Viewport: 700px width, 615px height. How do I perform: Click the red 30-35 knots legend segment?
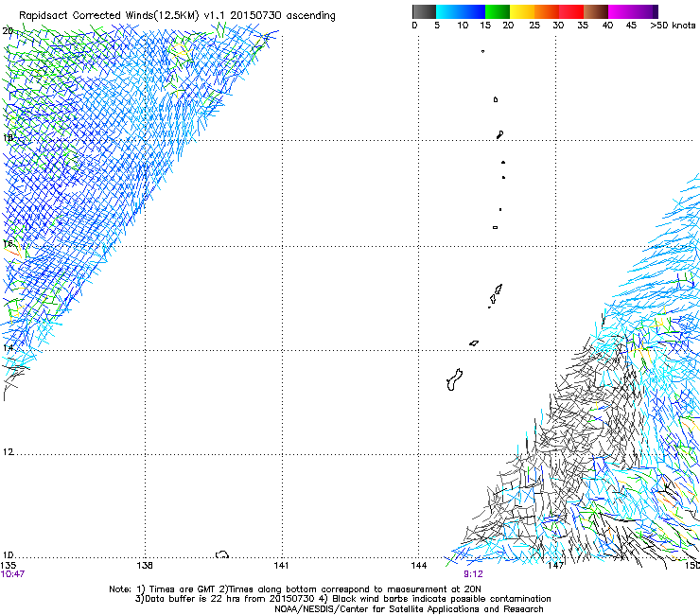[571, 11]
